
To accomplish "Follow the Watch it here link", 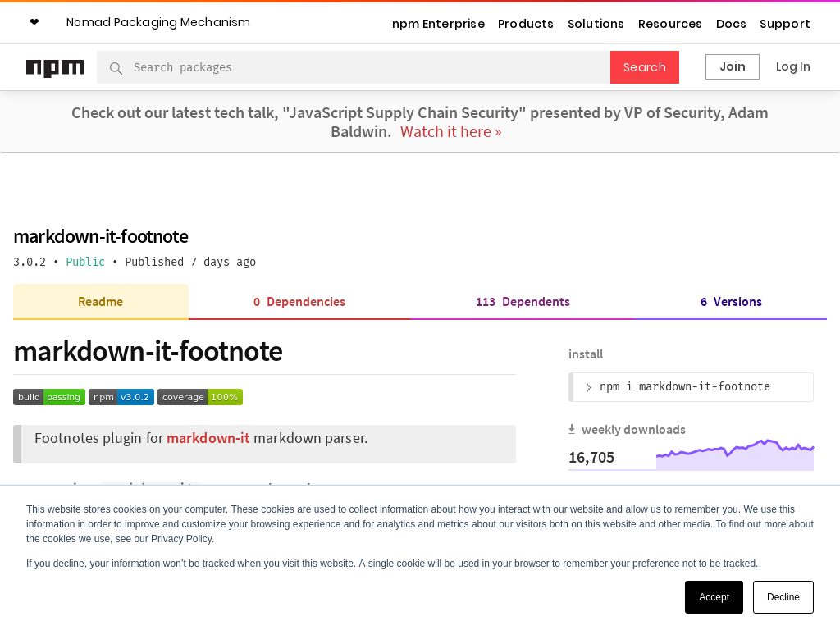I will (451, 132).
